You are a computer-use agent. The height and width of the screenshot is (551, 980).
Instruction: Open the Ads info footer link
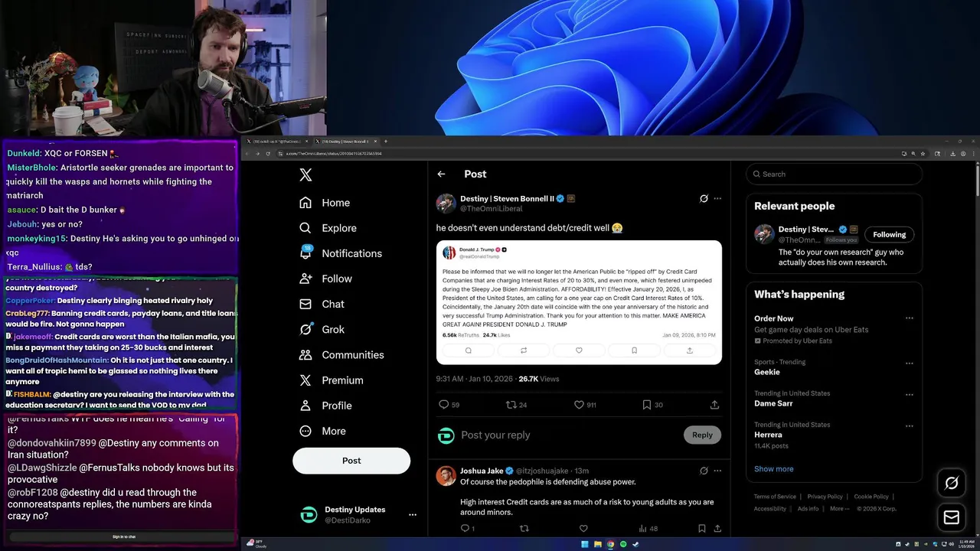808,509
